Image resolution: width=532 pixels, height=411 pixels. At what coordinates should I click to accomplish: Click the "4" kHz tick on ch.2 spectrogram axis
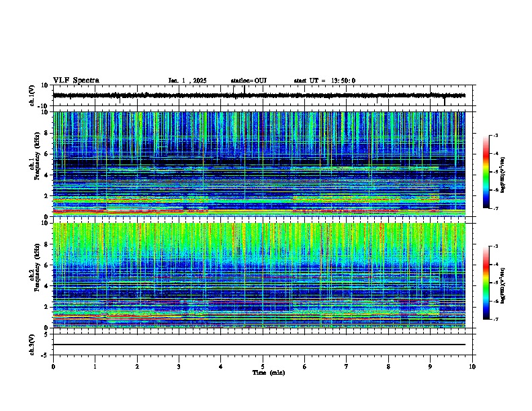tap(47, 286)
